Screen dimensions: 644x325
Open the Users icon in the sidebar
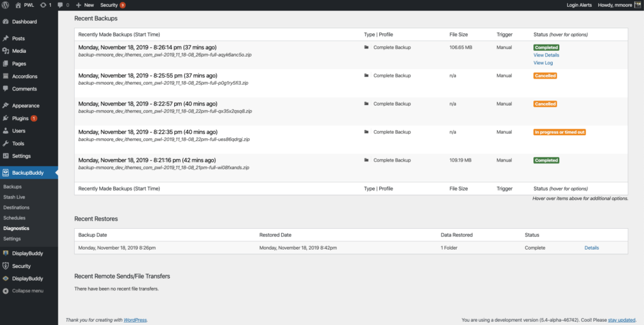pyautogui.click(x=6, y=131)
